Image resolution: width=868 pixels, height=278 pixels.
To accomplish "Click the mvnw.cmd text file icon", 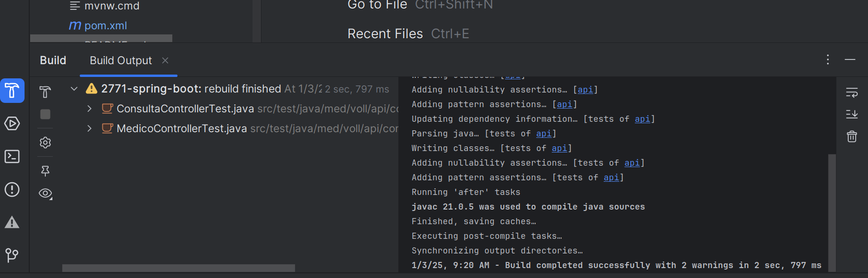I will coord(75,6).
